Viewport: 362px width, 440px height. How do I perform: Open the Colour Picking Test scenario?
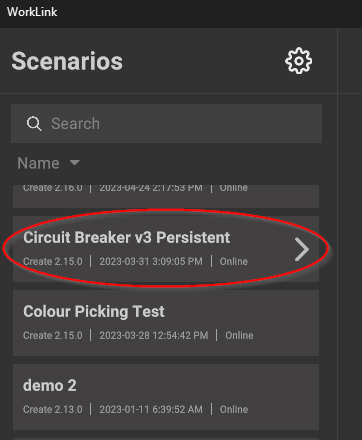tap(166, 323)
